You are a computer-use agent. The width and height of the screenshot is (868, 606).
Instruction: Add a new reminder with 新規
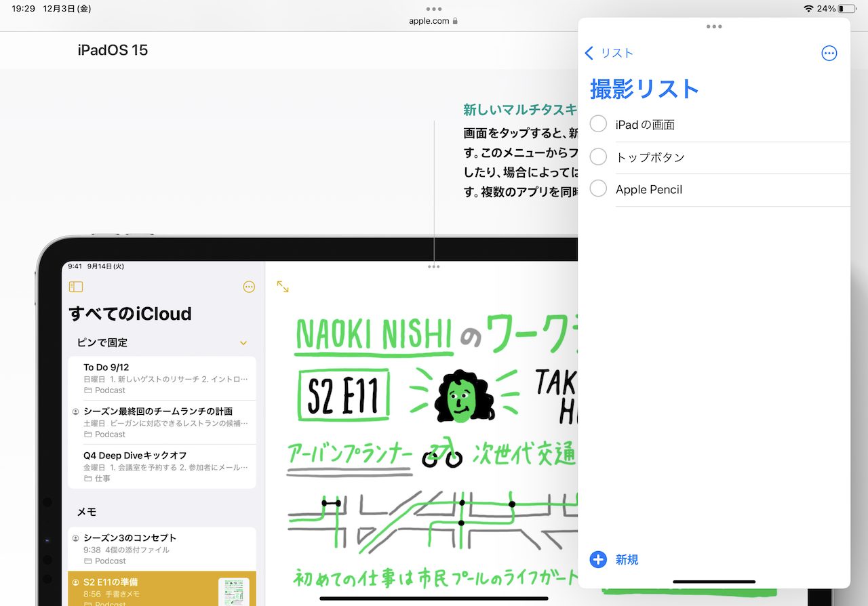tap(614, 559)
